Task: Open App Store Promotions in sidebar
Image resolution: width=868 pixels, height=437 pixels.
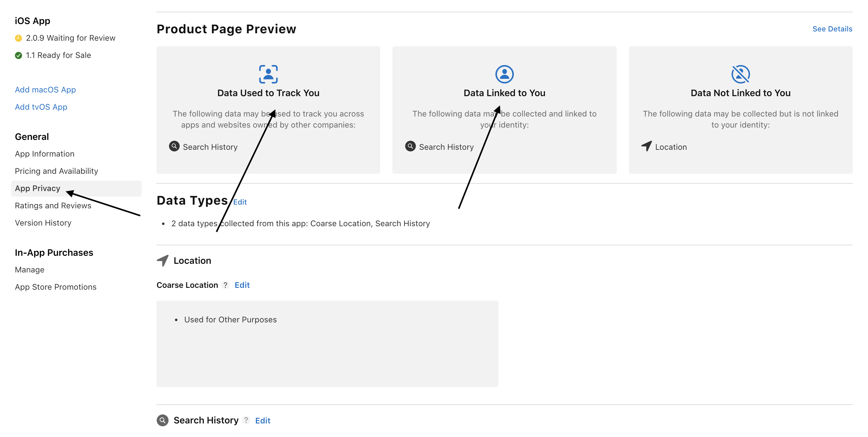Action: 56,287
